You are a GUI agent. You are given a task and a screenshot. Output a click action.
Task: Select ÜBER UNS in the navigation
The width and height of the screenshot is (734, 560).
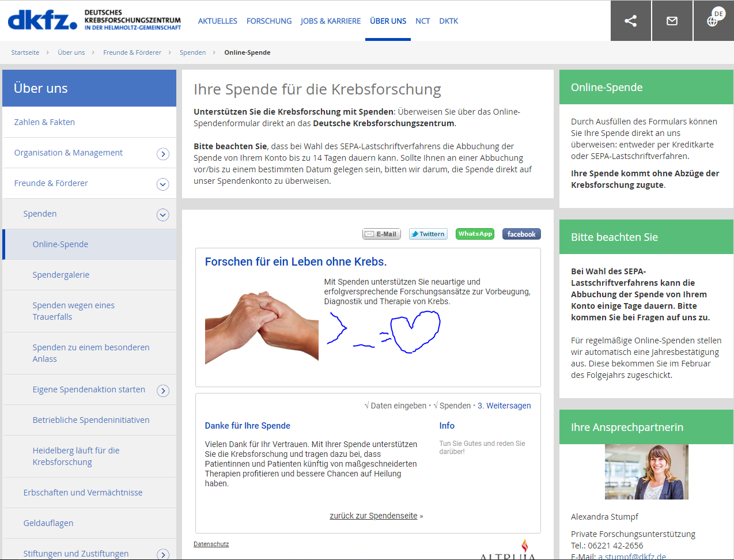(x=388, y=21)
